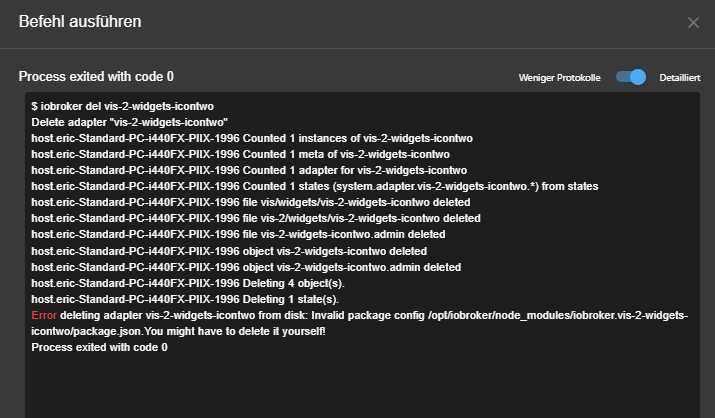715x418 pixels.
Task: Click the Detailliert label
Action: pos(678,78)
